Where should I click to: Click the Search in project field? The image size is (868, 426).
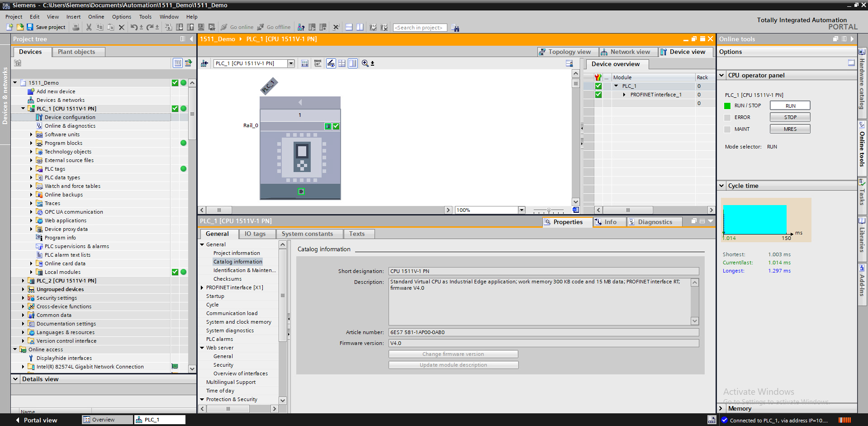(x=420, y=28)
